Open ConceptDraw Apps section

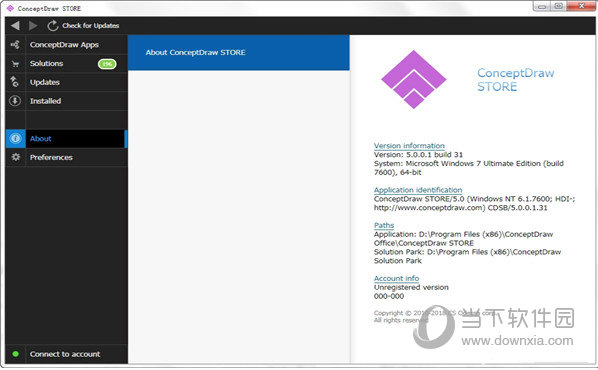64,45
